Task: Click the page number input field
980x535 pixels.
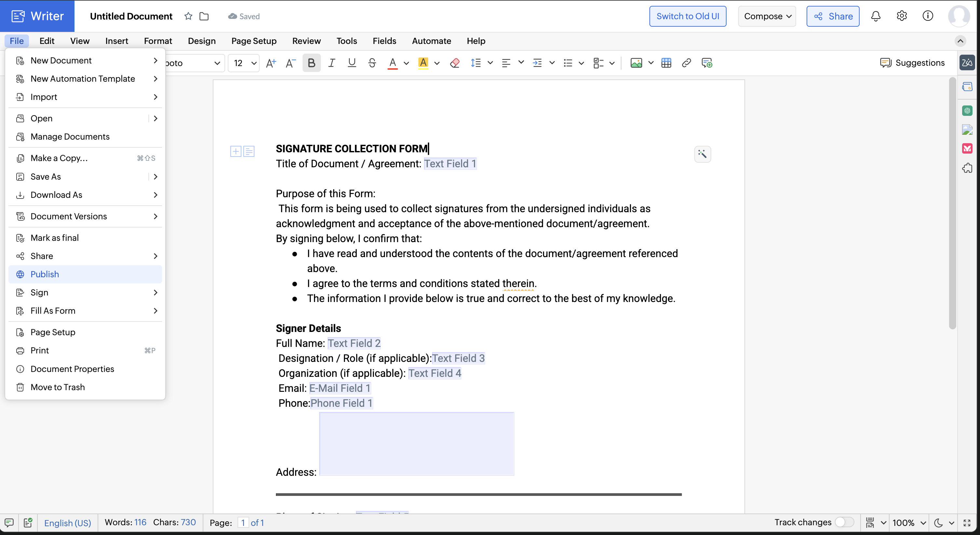Action: 243,522
